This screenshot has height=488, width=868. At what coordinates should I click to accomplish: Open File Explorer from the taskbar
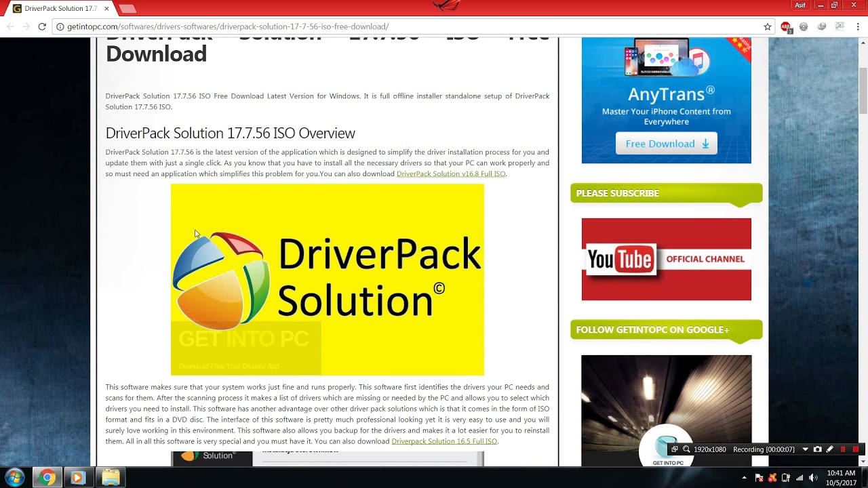pos(111,478)
